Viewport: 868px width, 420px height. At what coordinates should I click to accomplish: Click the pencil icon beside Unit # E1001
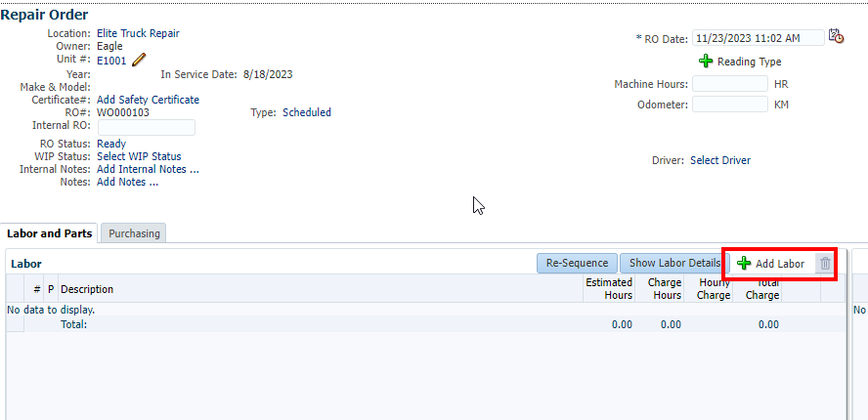click(x=139, y=60)
